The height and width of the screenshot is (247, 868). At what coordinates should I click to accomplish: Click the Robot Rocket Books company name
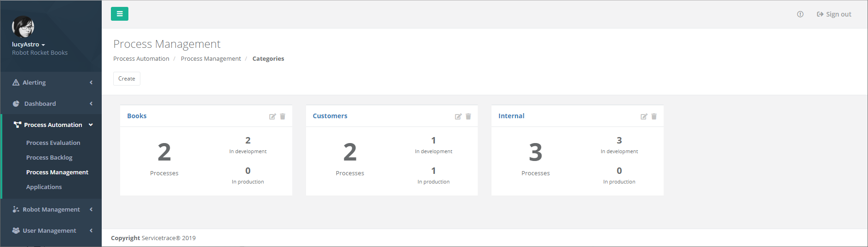pos(40,53)
